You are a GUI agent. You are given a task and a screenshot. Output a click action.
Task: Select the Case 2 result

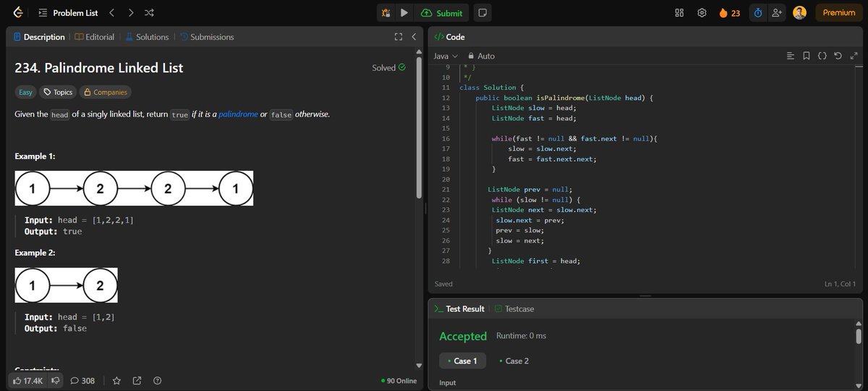pyautogui.click(x=514, y=361)
